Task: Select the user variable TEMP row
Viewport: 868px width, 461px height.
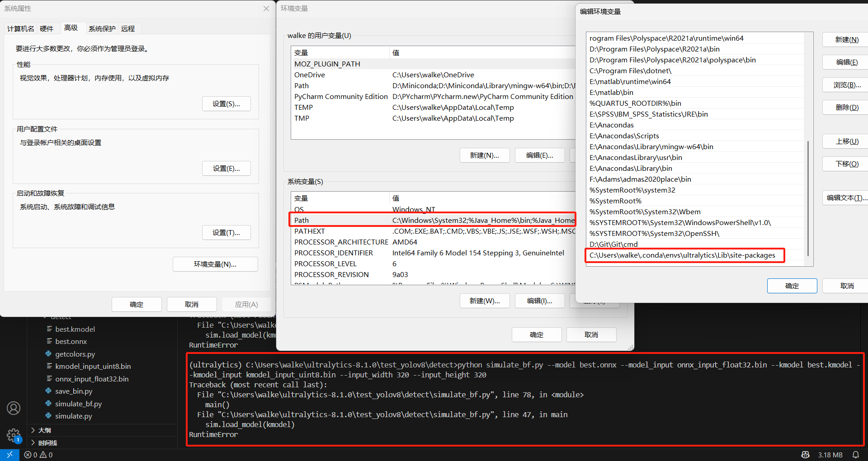Action: pyautogui.click(x=433, y=107)
